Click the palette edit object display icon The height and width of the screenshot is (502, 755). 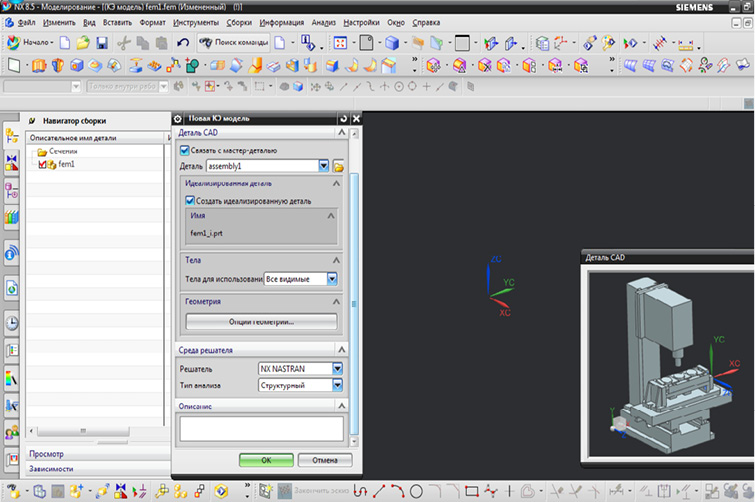608,43
